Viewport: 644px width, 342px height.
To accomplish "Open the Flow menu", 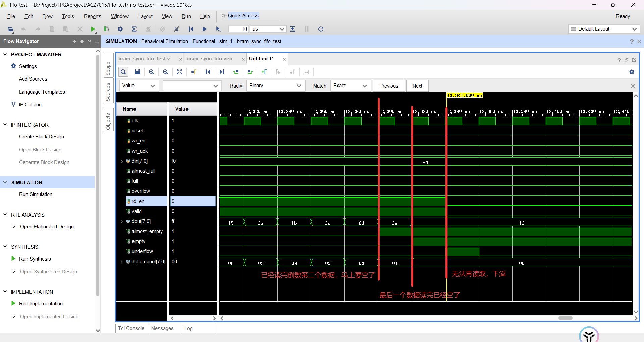I will coord(47,16).
